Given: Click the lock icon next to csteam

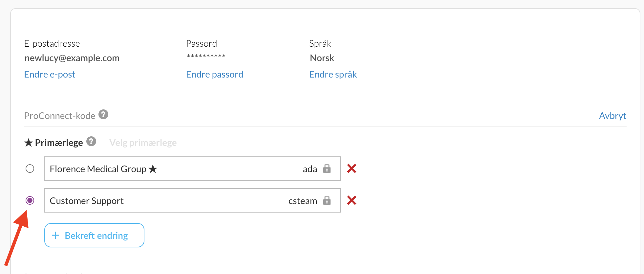Looking at the screenshot, I should tap(327, 200).
